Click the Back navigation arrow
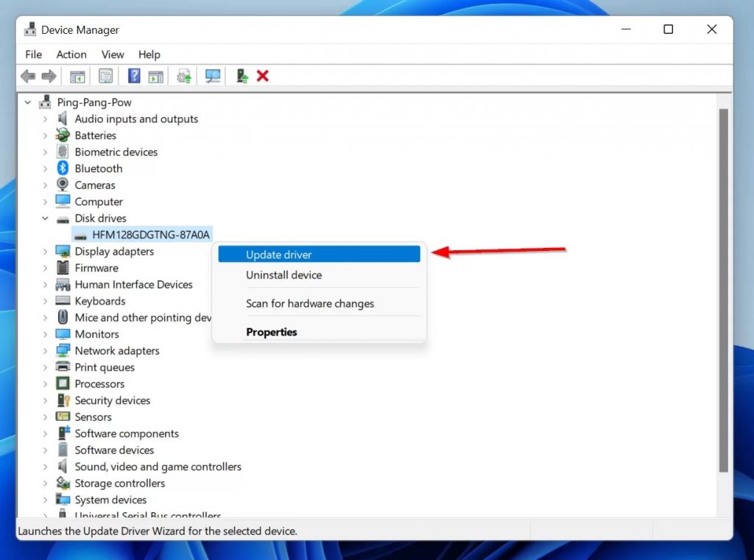This screenshot has width=754, height=560. 27,76
